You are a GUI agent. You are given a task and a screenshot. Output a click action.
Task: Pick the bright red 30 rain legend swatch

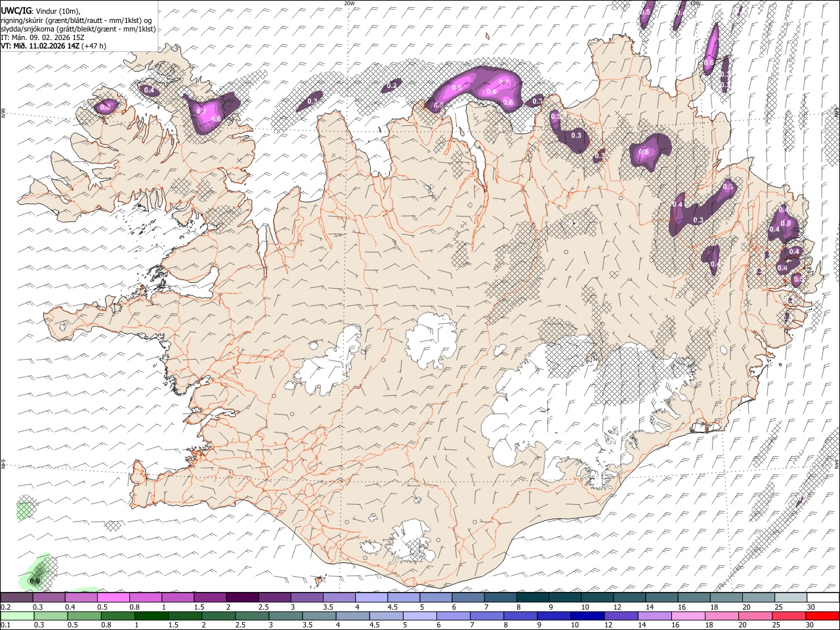click(x=823, y=616)
